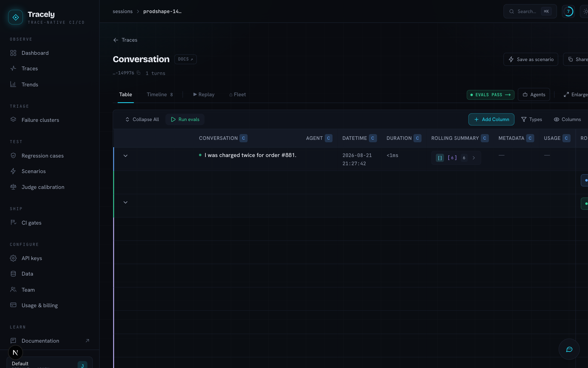Click the Share button
The width and height of the screenshot is (588, 368).
pos(576,59)
